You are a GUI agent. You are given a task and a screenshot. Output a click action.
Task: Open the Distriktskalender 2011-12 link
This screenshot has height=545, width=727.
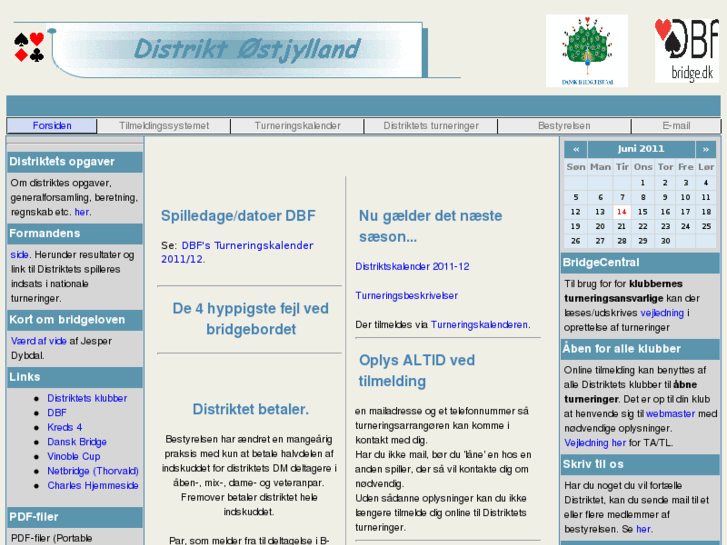point(412,267)
